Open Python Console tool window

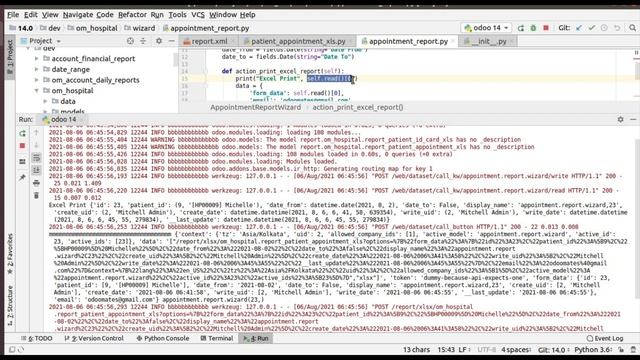163,338
